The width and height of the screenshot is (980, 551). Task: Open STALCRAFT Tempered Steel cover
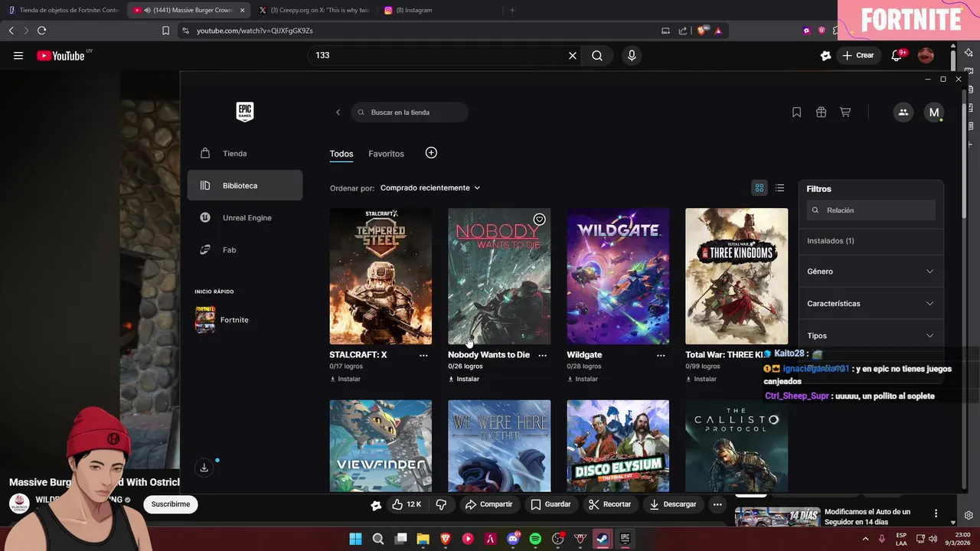point(381,276)
